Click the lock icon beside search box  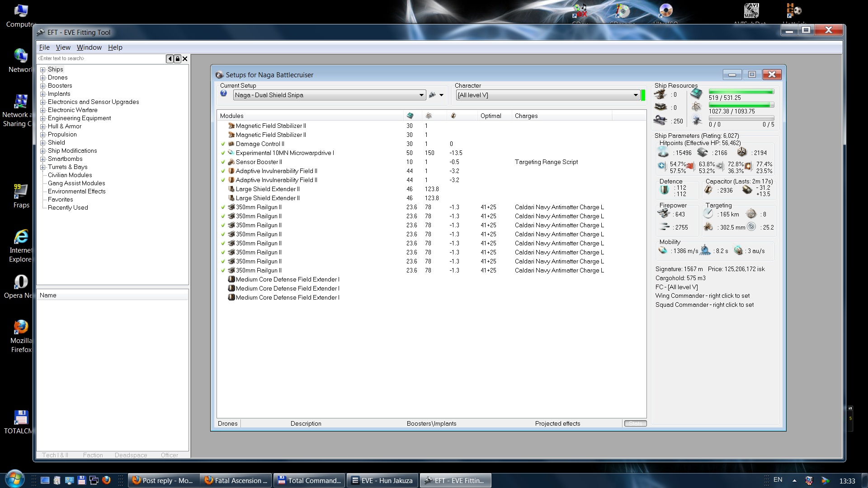[178, 59]
